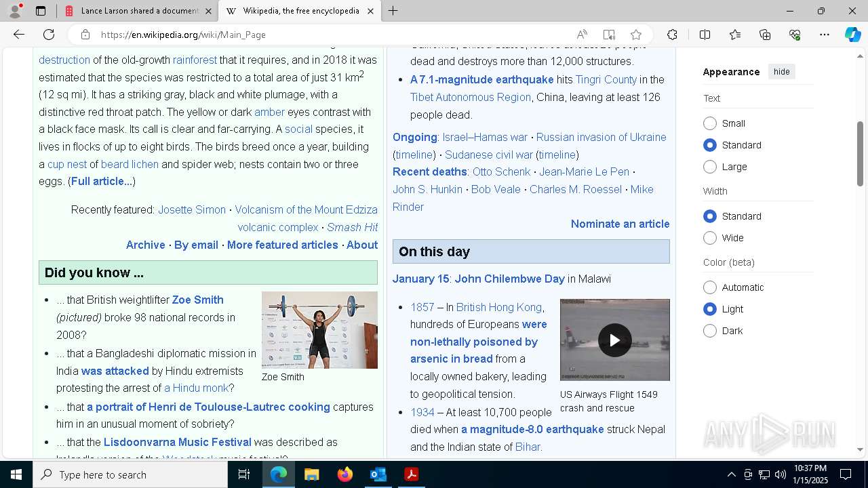Open the tab actions menu icon
Screen dimensions: 868x488
(41, 11)
